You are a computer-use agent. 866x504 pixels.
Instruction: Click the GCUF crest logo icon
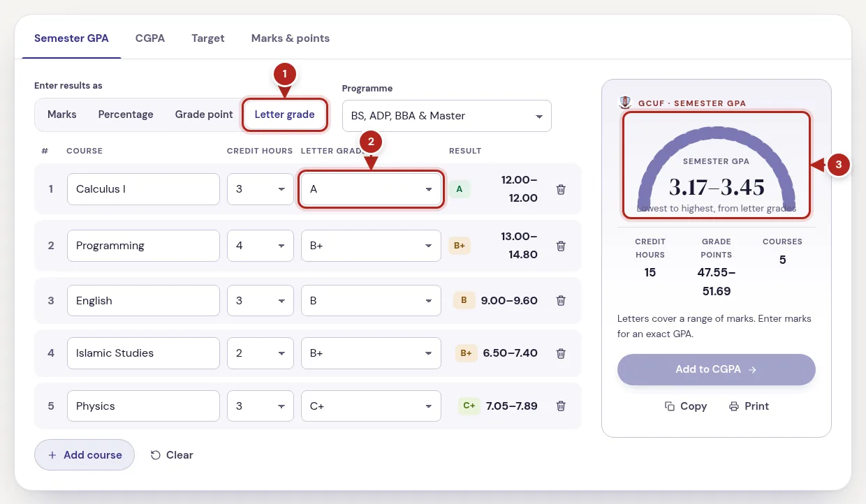click(626, 103)
